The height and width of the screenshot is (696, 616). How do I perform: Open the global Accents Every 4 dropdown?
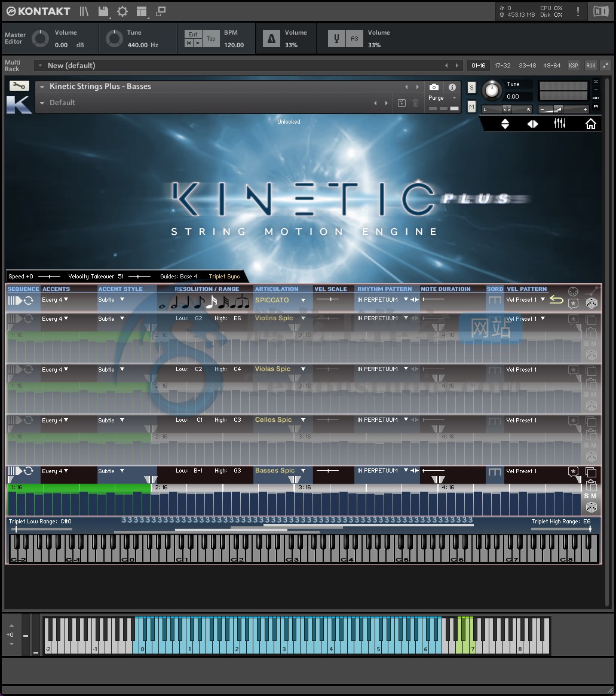55,300
